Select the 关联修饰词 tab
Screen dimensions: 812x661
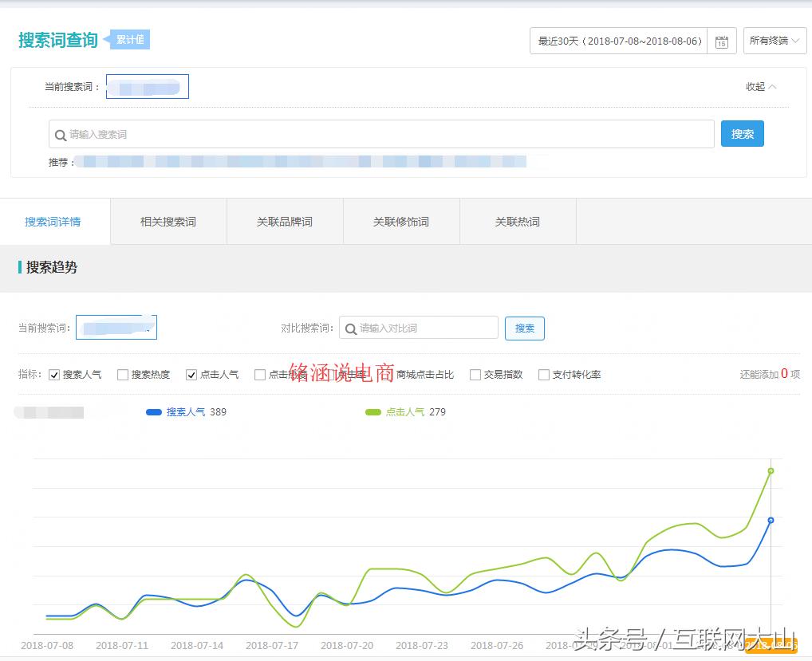(x=401, y=221)
